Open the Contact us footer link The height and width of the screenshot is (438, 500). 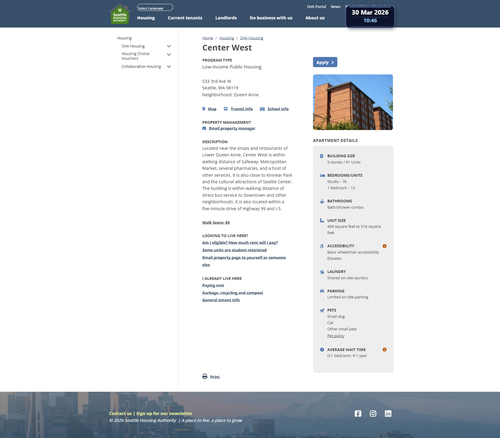click(120, 414)
